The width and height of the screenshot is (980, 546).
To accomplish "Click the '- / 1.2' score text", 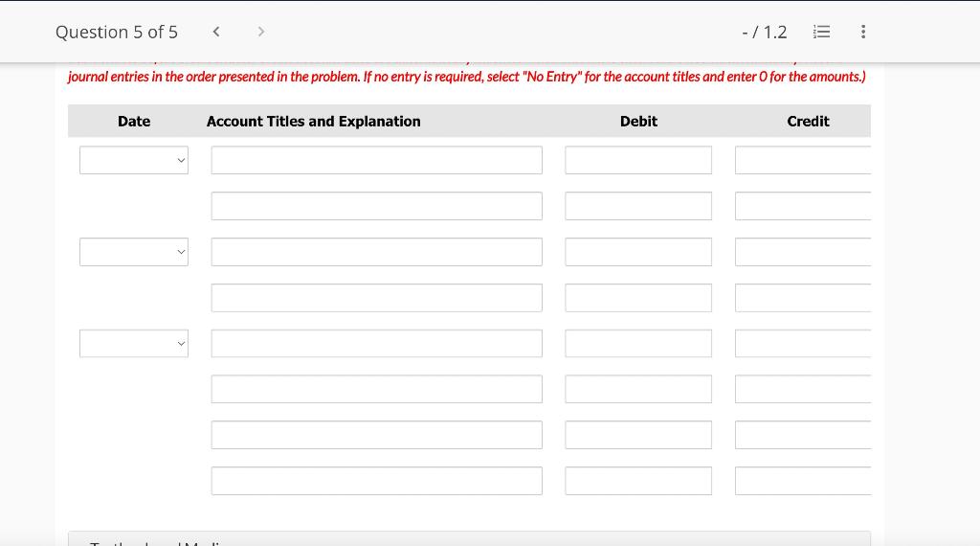I will click(765, 32).
